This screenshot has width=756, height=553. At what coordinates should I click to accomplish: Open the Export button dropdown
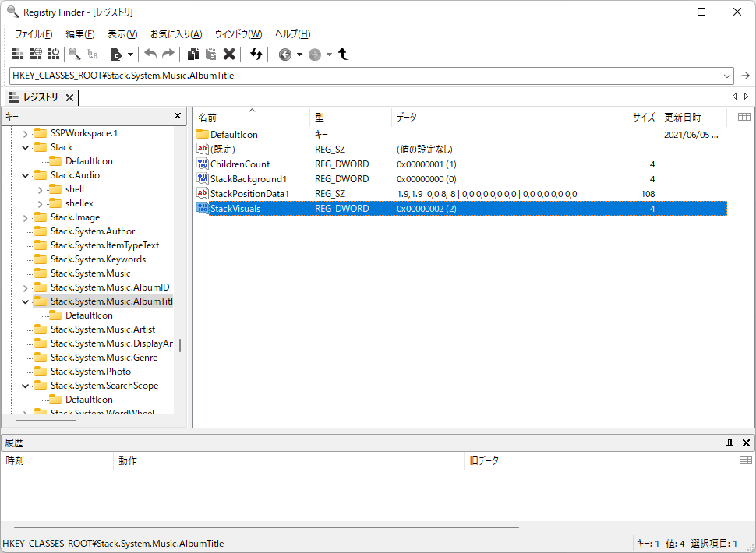[130, 53]
